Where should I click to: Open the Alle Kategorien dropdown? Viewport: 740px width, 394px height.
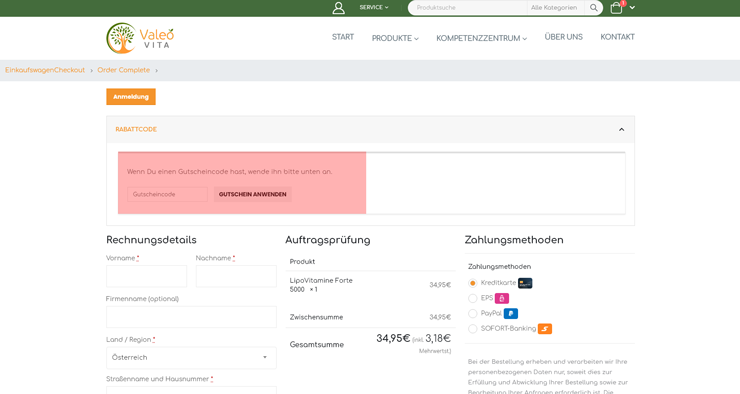(554, 8)
